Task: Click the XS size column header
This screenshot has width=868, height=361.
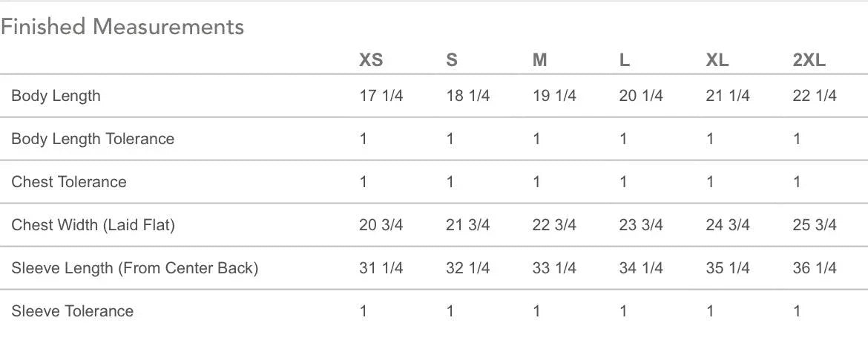Action: point(371,60)
